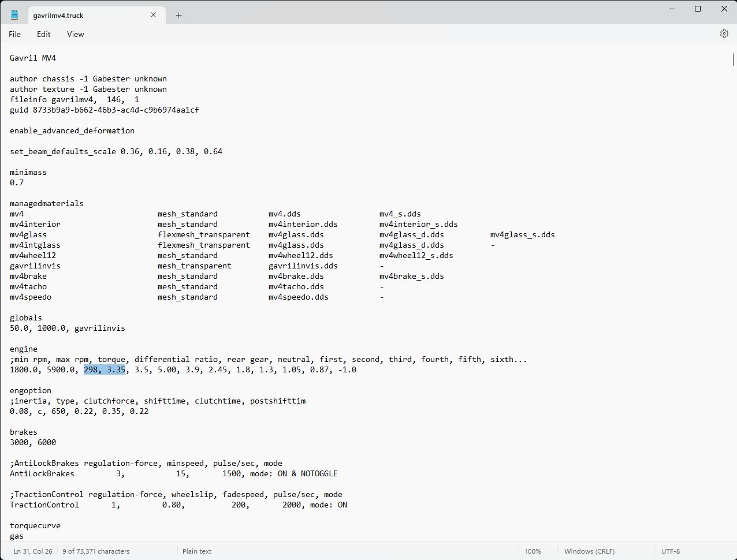Viewport: 737px width, 560px height.
Task: Maximize the Notepad window
Action: tap(698, 9)
